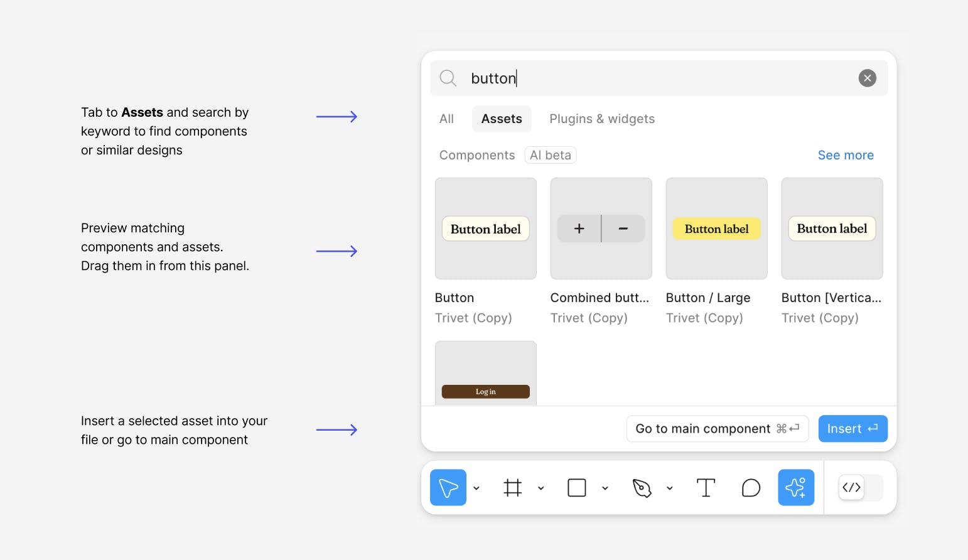968x560 pixels.
Task: Expand the Pen tool options chevron
Action: point(670,488)
